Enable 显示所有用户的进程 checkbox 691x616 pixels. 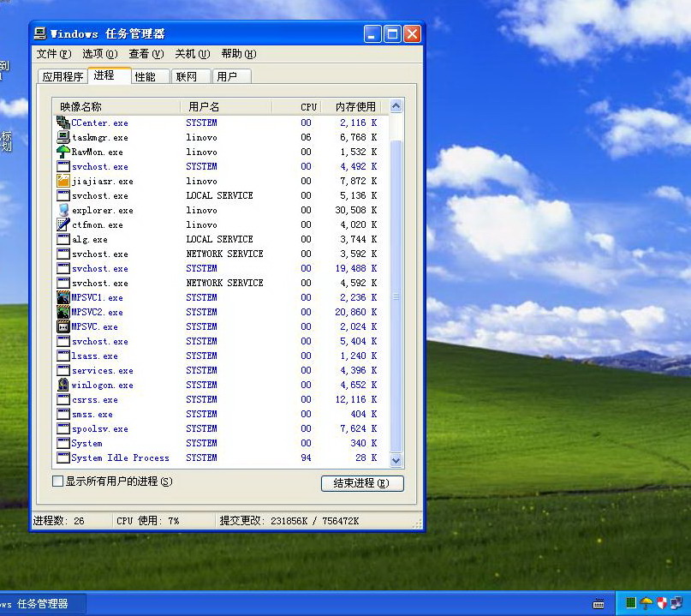coord(57,481)
